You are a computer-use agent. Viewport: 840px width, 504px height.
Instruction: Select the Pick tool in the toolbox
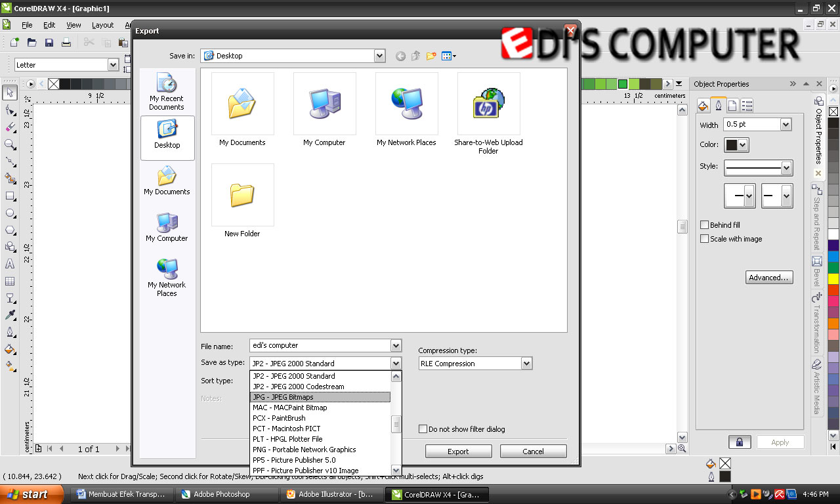coord(10,93)
